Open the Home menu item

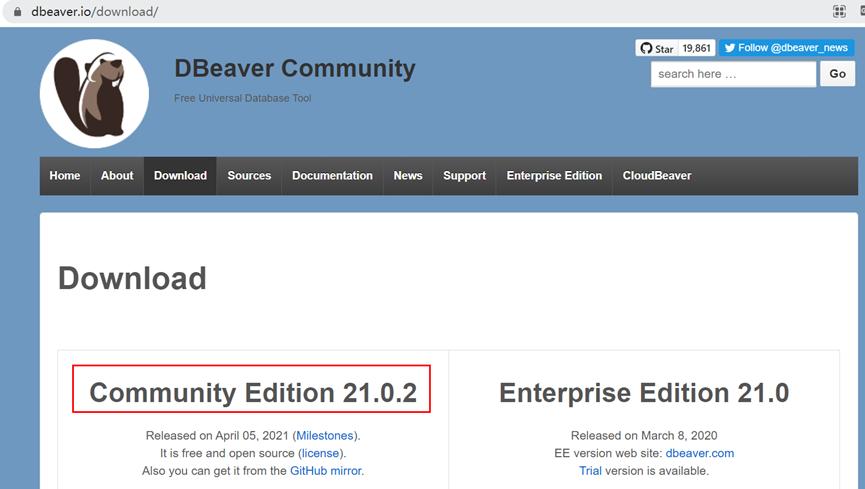(x=65, y=176)
